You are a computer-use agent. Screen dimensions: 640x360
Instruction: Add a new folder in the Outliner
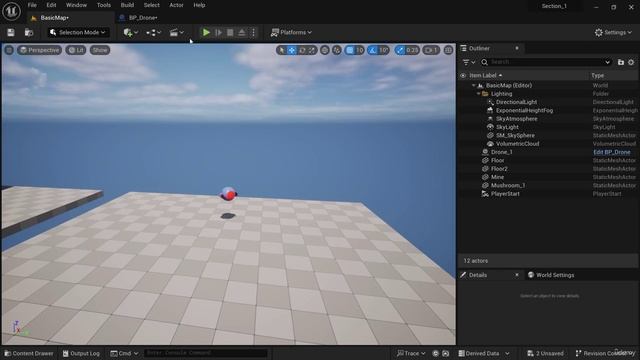click(x=621, y=62)
